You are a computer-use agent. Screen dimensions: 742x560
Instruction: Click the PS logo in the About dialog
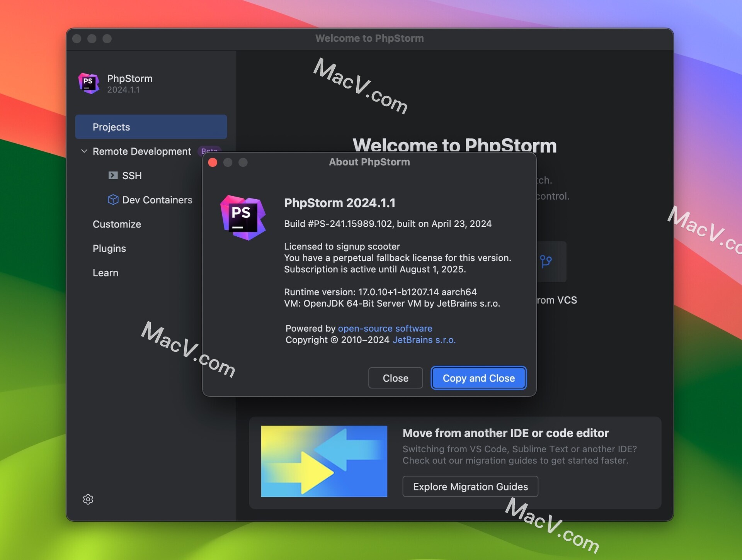(243, 217)
